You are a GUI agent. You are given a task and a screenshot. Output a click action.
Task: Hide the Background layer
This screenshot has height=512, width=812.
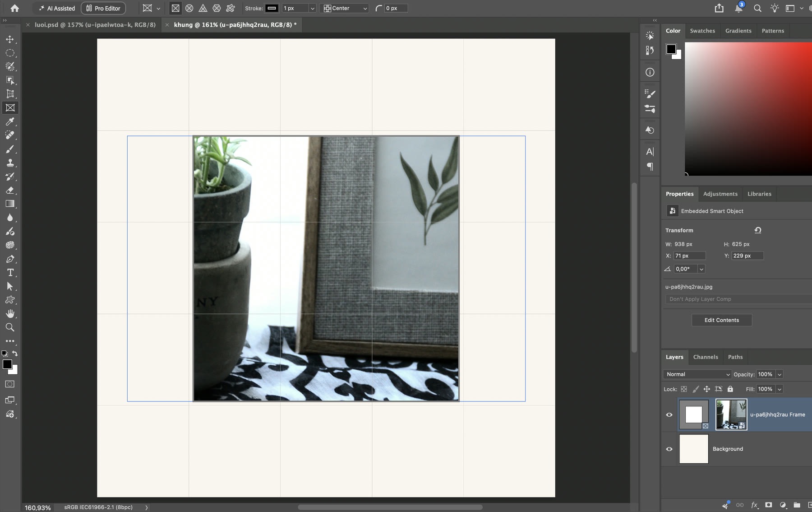coord(669,449)
